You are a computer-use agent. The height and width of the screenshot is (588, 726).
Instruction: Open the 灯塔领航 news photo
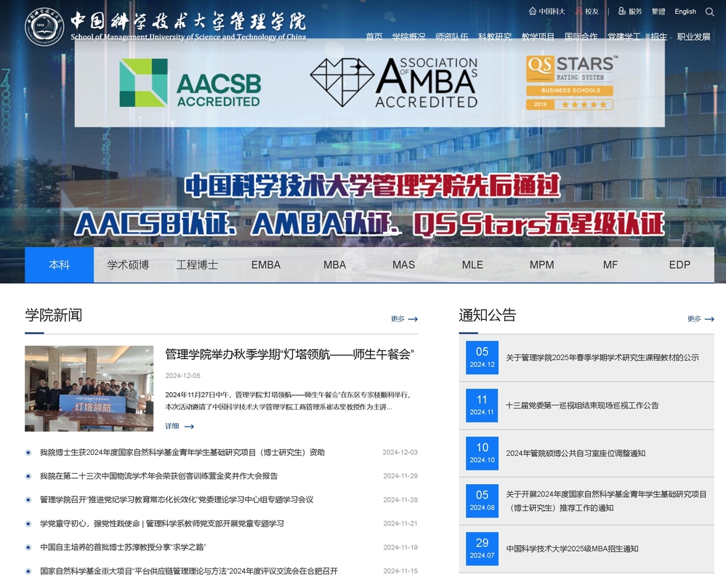(x=89, y=388)
